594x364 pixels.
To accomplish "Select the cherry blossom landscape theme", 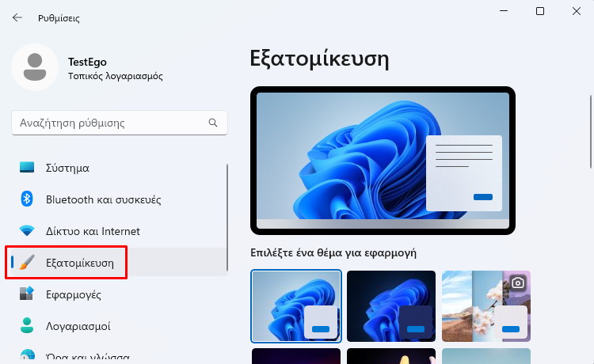I will coord(486,306).
